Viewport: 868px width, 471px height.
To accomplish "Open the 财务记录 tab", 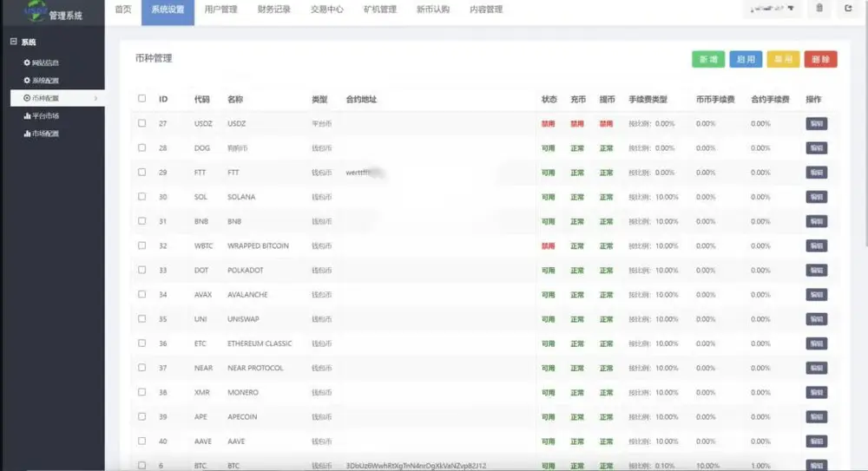I will 274,10.
